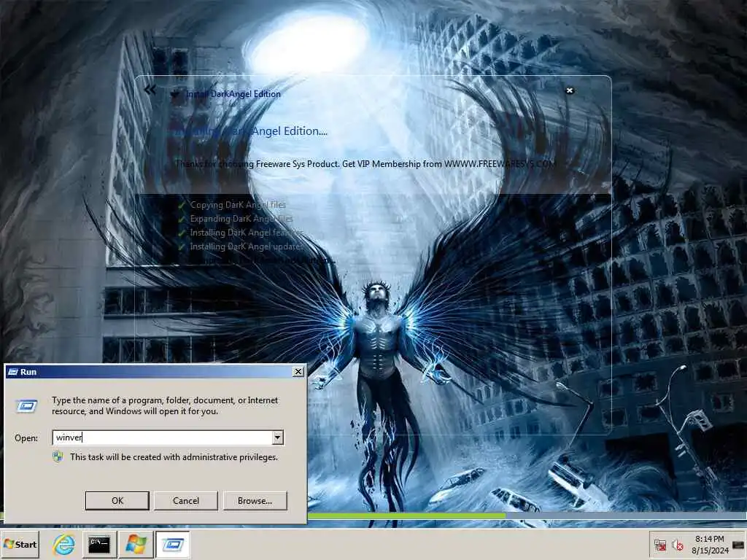Click Browse... in the Run dialog
Screen dimensions: 747x560
[255, 500]
